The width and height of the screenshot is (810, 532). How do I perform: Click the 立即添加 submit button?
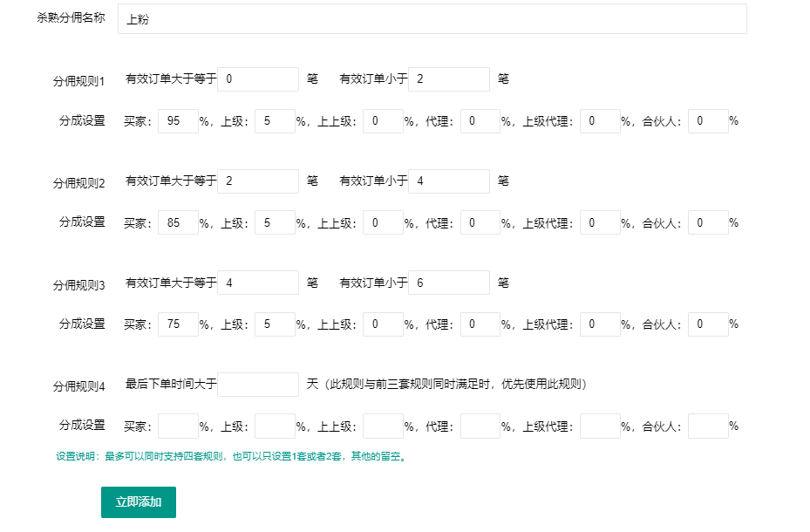139,502
